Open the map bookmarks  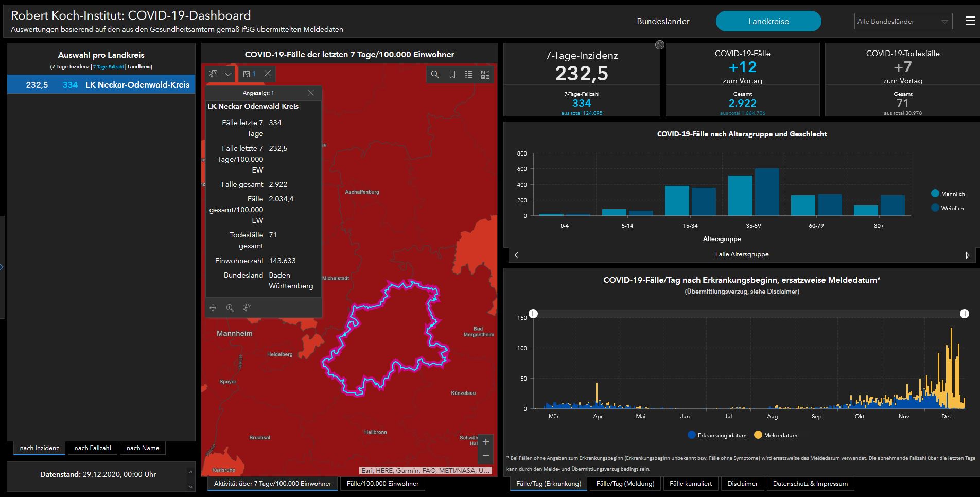click(x=452, y=75)
